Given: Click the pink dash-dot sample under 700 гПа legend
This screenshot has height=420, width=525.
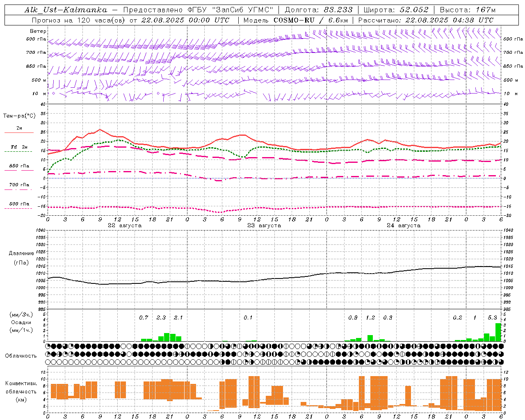Looking at the screenshot, I should (18, 189).
